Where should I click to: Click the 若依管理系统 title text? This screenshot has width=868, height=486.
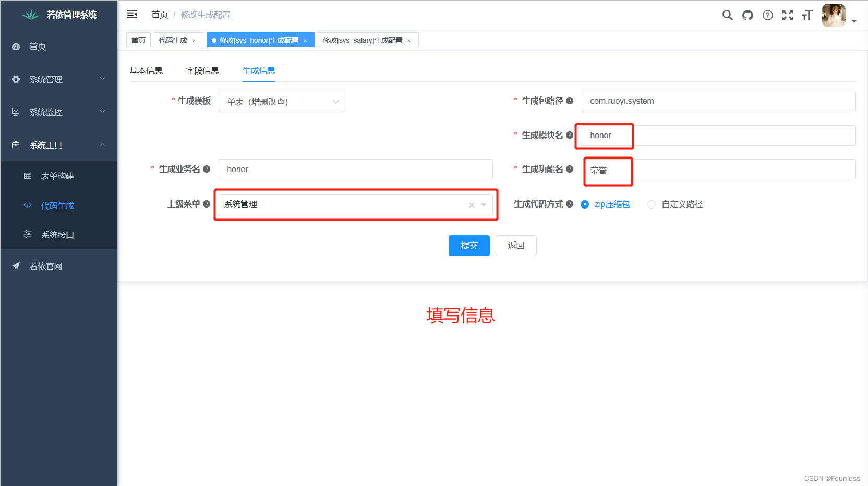[71, 15]
